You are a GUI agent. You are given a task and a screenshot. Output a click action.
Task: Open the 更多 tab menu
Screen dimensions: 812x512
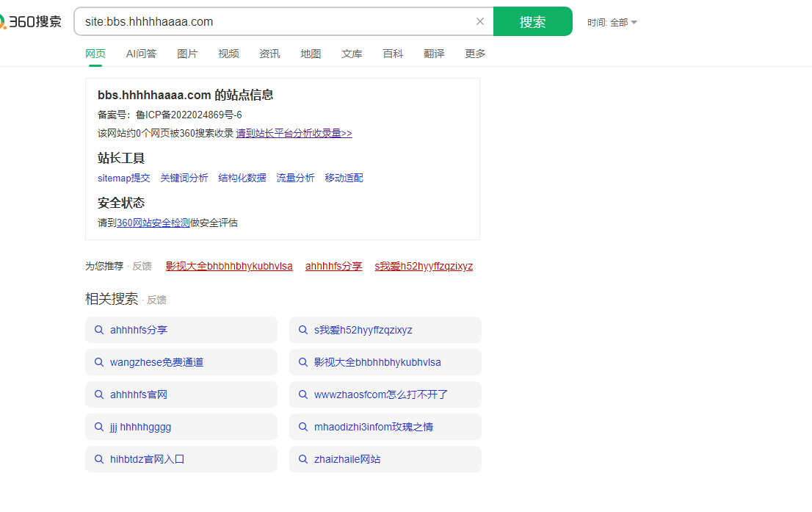click(x=475, y=54)
